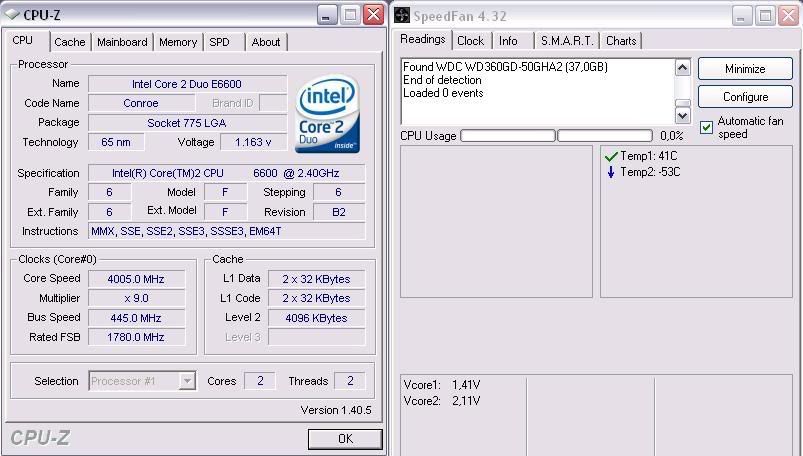Click the green checkmark beside Temp1
Image resolution: width=803 pixels, height=456 pixels.
point(611,156)
